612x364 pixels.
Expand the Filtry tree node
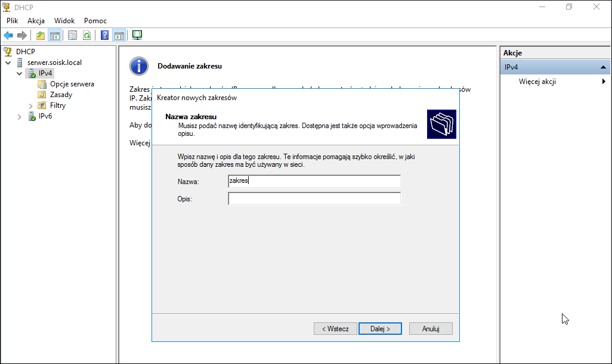click(x=31, y=106)
